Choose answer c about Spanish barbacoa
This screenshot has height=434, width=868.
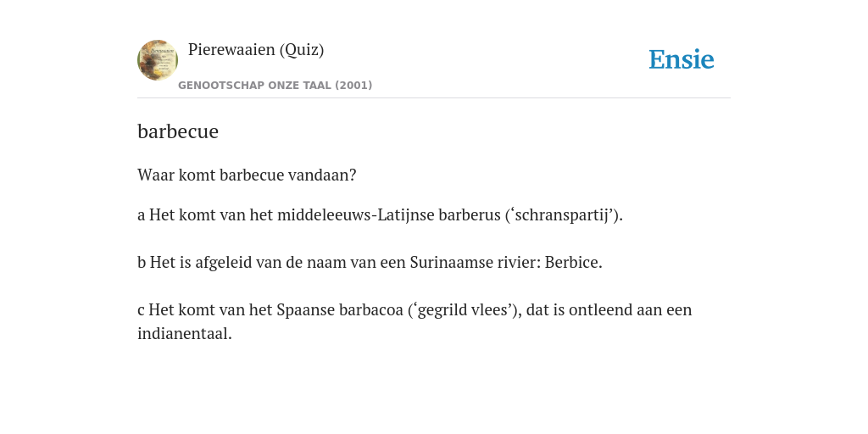click(415, 321)
